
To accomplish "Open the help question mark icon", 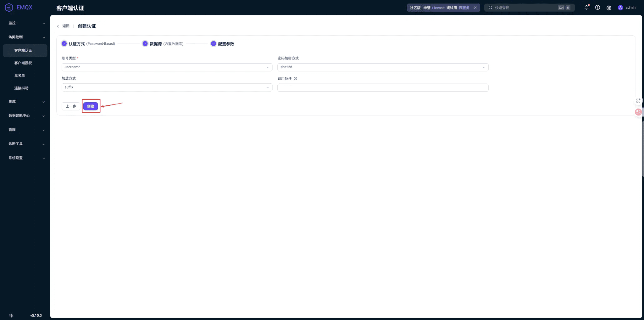I will (x=597, y=8).
